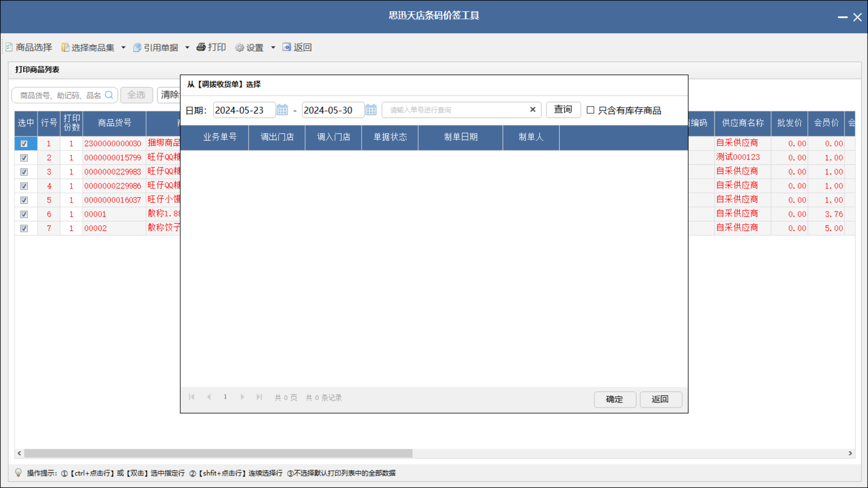868x488 pixels.
Task: Open 设置 dropdown arrow
Action: point(273,47)
